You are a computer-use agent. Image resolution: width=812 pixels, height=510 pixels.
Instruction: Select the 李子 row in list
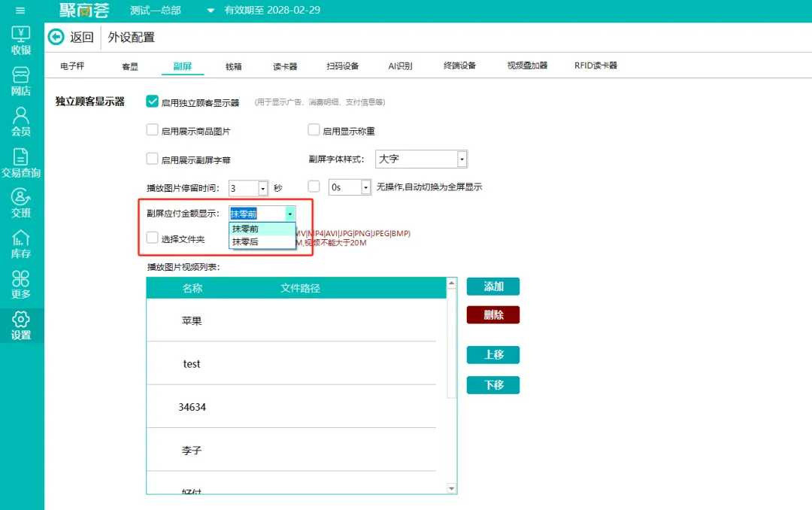291,449
